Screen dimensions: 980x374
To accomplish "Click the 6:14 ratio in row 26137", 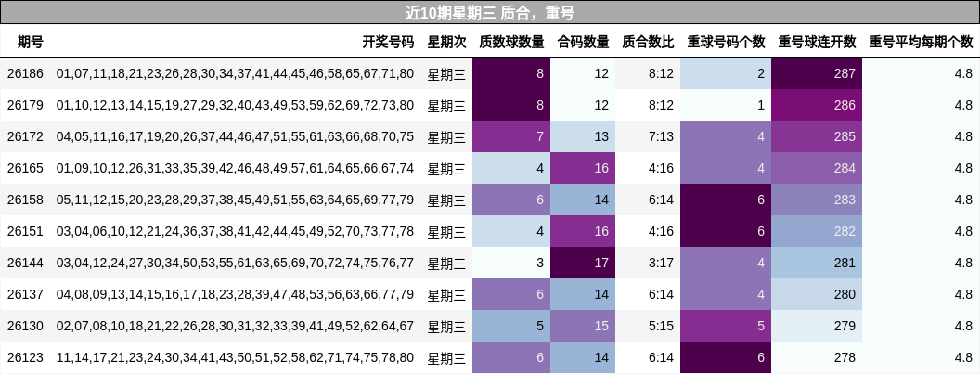I will (x=648, y=294).
